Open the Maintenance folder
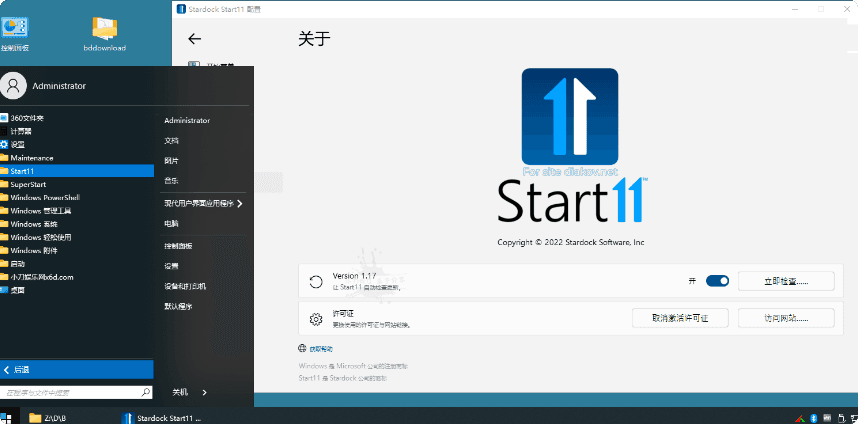 [77, 158]
